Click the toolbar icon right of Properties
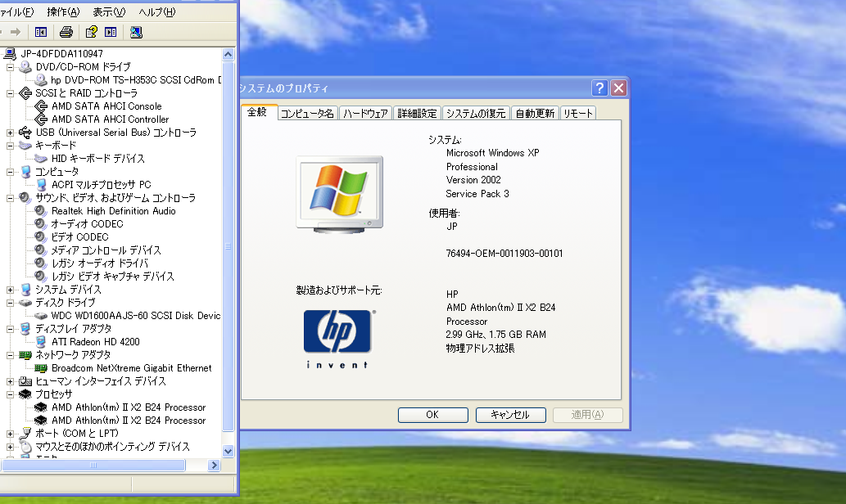Viewport: 846px width, 504px height. [x=111, y=33]
